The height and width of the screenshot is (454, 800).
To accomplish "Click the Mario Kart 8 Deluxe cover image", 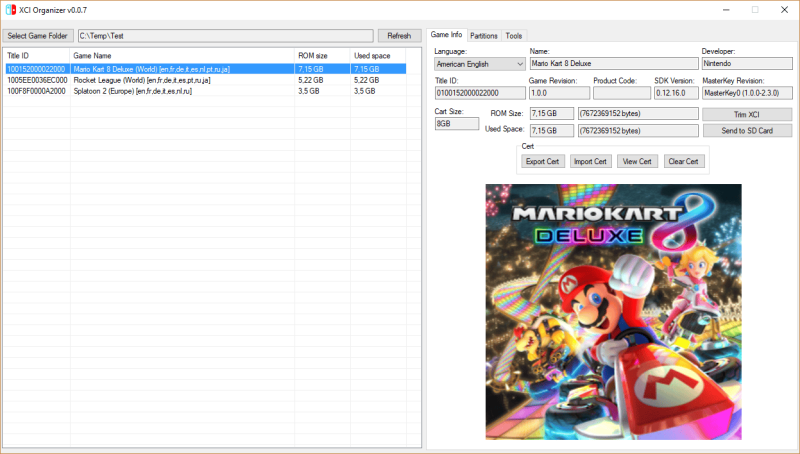I will 613,312.
